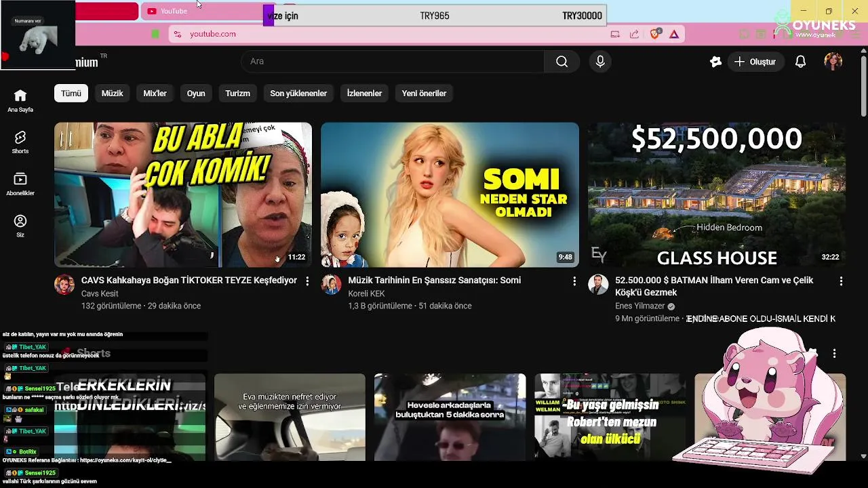Select Mix'ler filter chip
The height and width of the screenshot is (488, 868).
(x=155, y=94)
